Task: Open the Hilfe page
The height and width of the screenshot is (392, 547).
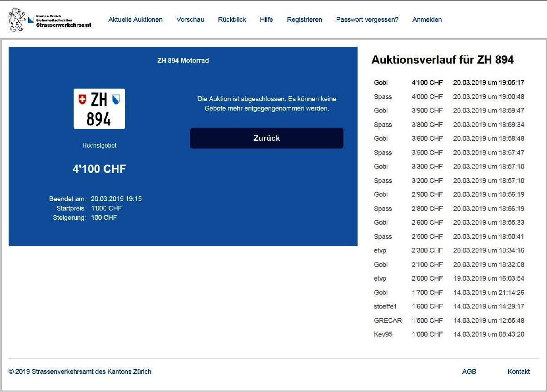Action: pos(266,20)
